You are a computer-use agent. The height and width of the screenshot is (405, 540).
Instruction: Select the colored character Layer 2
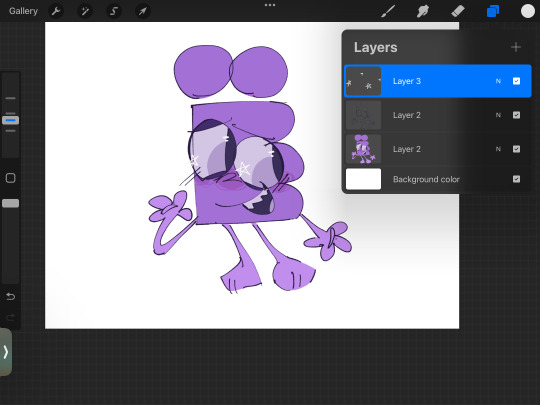(x=438, y=149)
